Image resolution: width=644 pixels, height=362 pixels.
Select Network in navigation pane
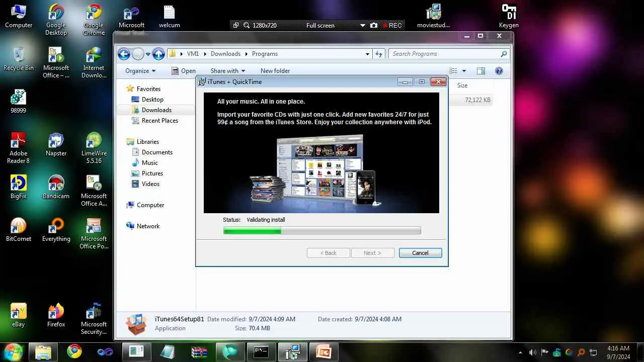coord(143,226)
